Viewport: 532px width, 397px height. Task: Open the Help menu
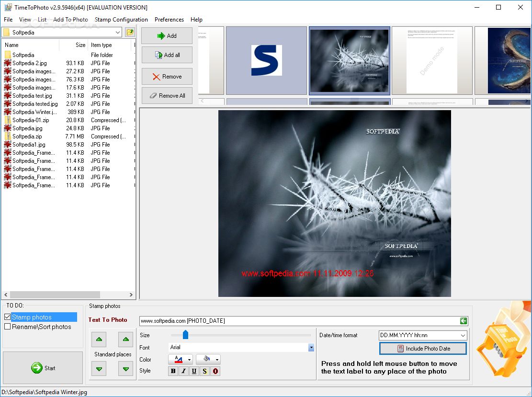pyautogui.click(x=196, y=20)
